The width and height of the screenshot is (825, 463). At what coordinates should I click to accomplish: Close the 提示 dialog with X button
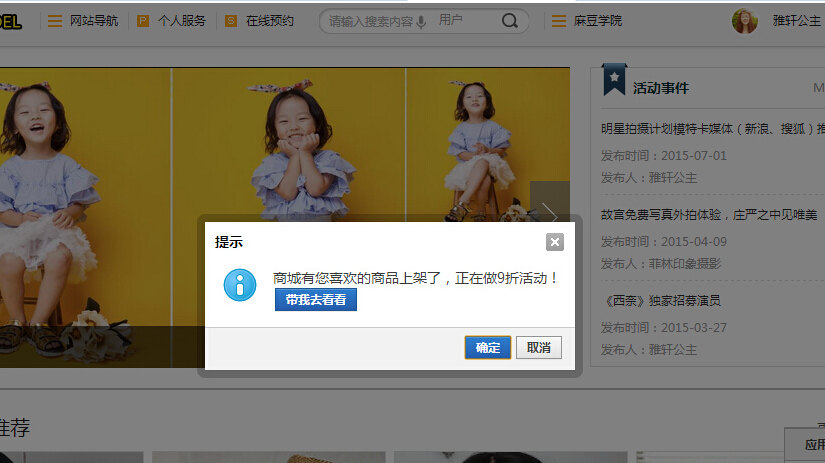(555, 242)
